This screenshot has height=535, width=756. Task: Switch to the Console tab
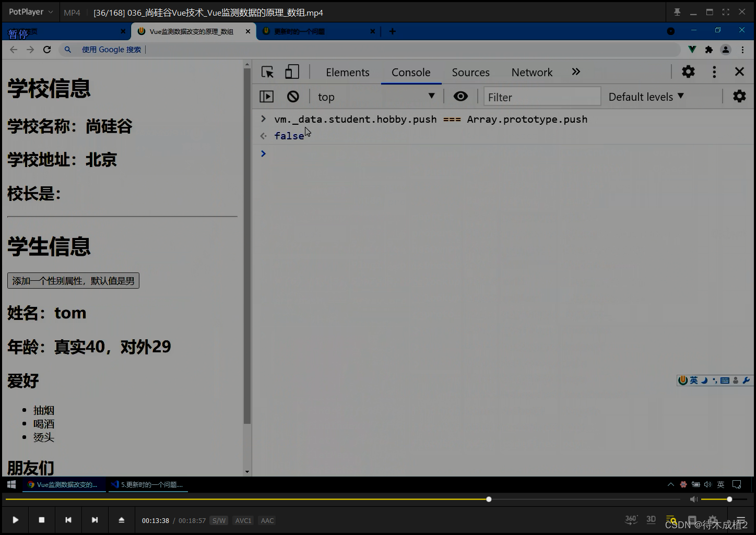(411, 73)
